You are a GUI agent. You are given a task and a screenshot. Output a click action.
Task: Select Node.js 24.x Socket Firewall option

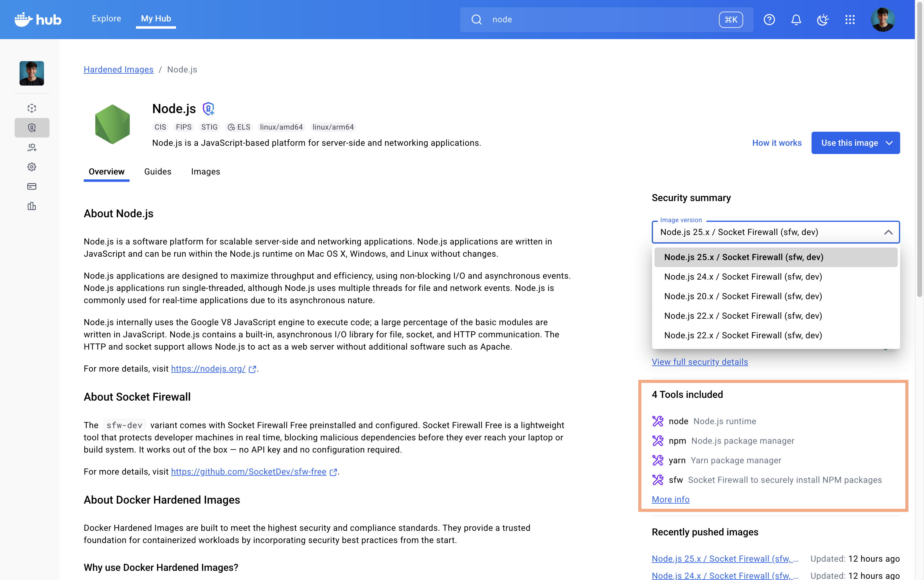pyautogui.click(x=743, y=277)
